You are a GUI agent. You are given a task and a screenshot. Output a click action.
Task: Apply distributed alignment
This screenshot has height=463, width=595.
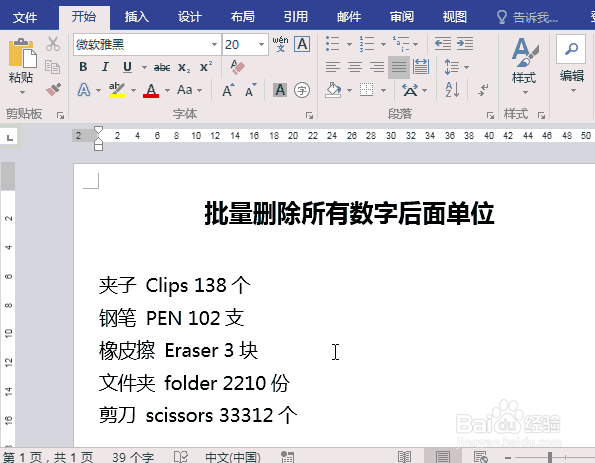pos(421,67)
